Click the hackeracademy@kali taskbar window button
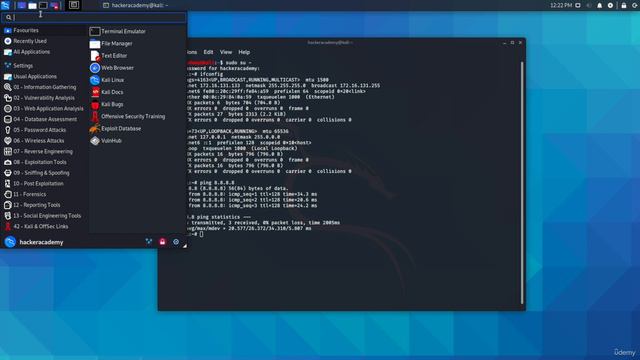640x360 pixels. tap(135, 5)
